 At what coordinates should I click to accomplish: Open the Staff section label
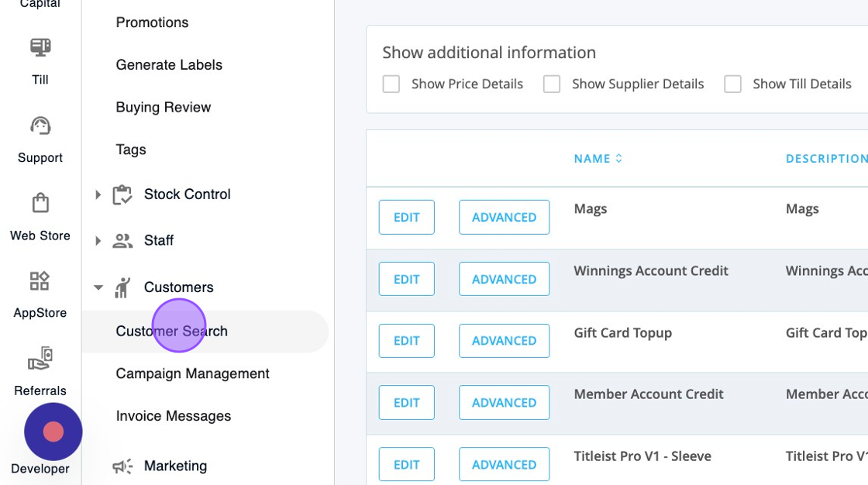coord(159,241)
